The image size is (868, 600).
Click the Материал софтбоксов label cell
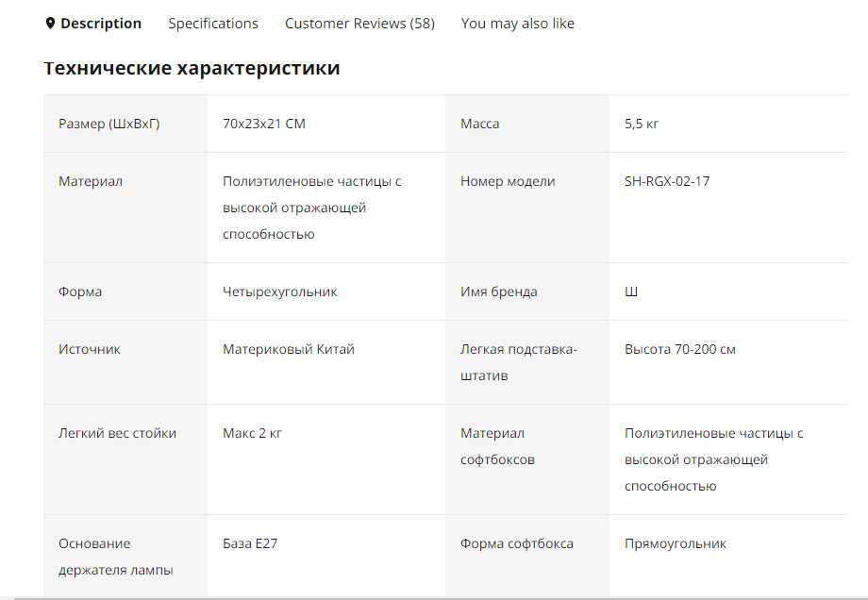click(497, 446)
